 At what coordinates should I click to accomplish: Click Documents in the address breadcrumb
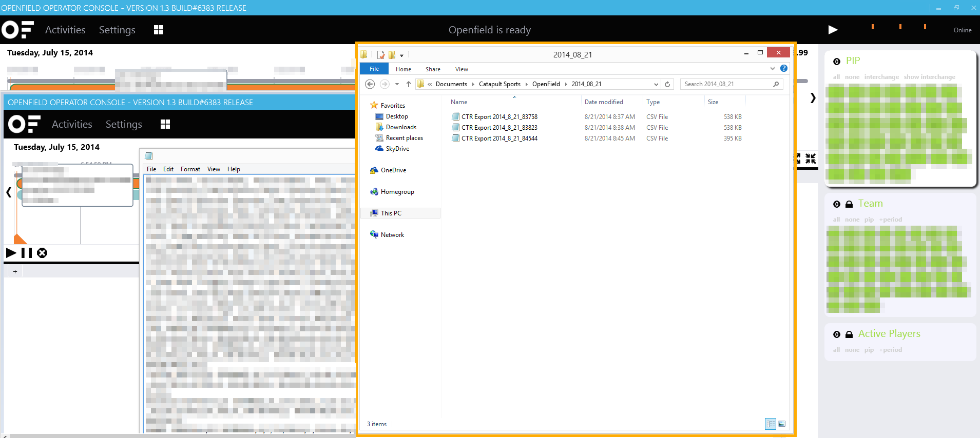(451, 84)
